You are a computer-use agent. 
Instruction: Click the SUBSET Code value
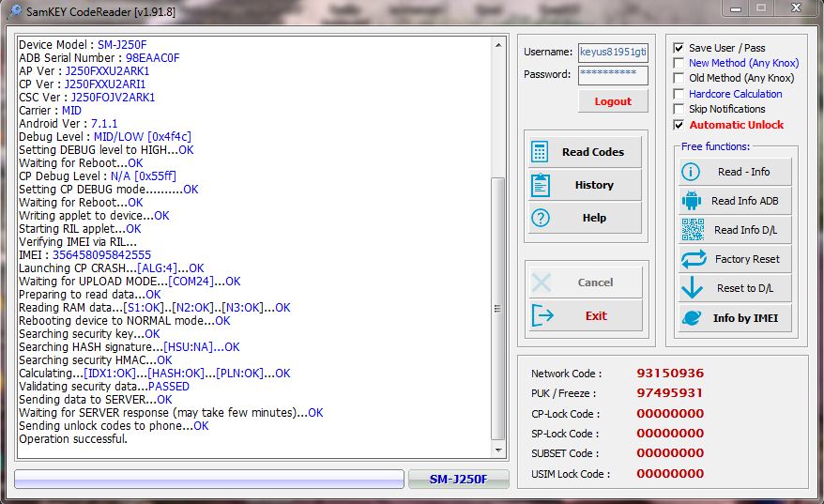(670, 453)
